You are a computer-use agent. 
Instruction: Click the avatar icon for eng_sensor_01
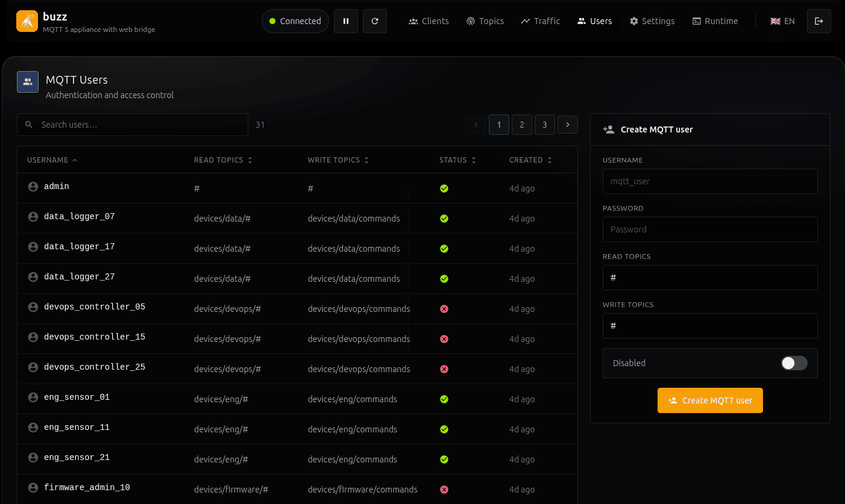click(33, 397)
